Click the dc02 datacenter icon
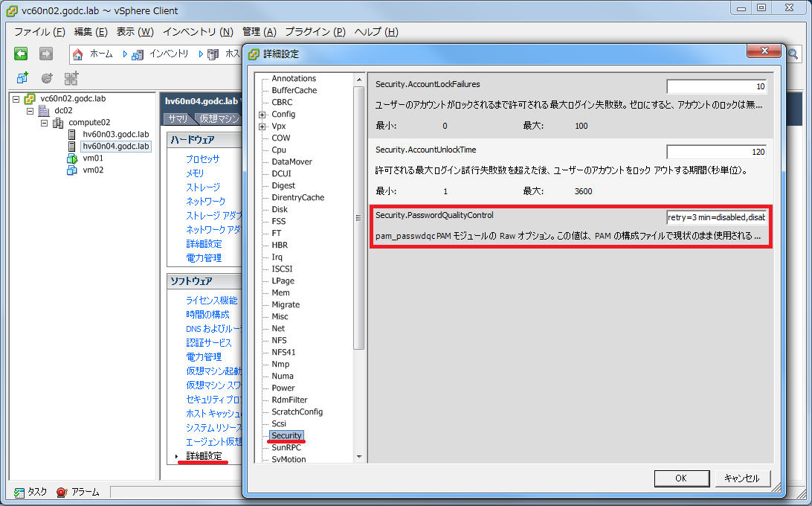812x506 pixels. 44,110
